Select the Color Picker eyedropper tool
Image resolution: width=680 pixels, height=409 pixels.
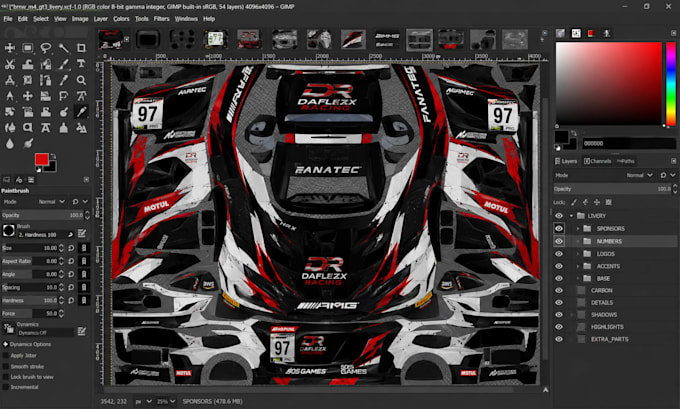[x=64, y=80]
